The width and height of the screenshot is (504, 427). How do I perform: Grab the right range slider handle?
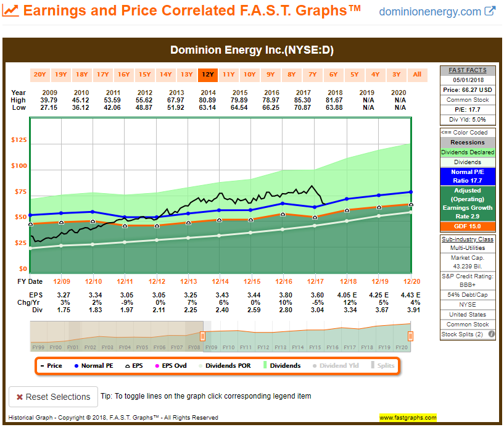pyautogui.click(x=410, y=336)
